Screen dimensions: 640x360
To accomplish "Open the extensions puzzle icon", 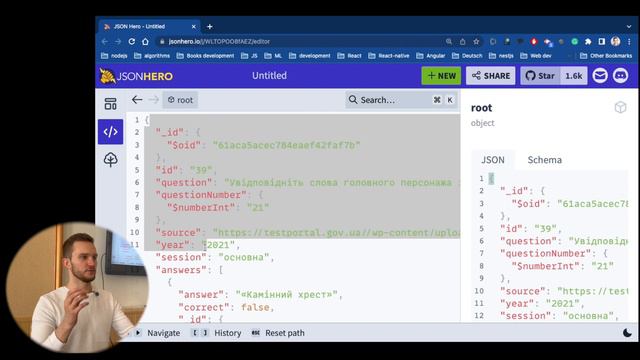I will [x=588, y=42].
